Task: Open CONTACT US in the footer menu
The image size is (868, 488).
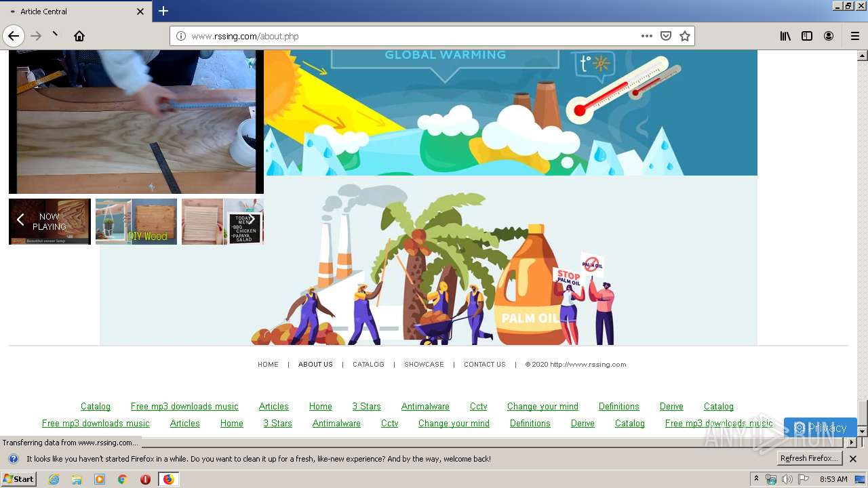Action: pos(485,365)
